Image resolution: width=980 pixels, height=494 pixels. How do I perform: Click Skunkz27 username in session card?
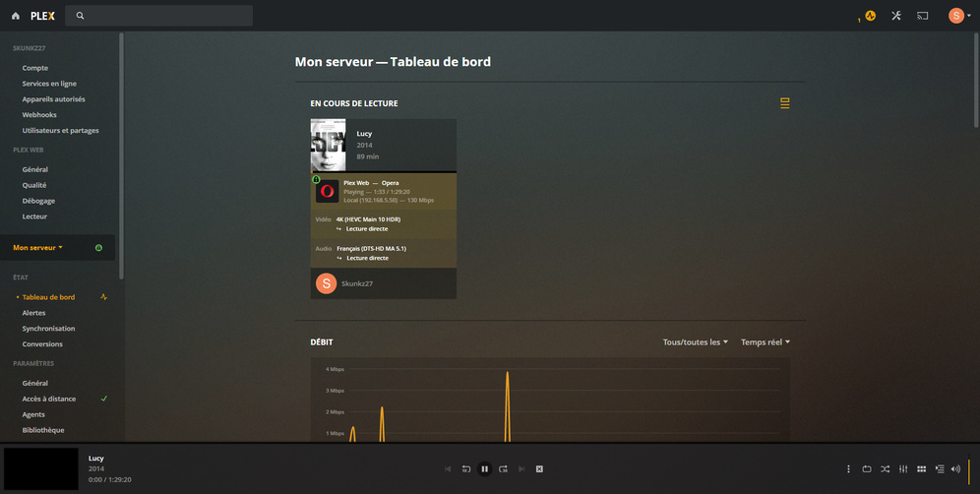(x=357, y=283)
